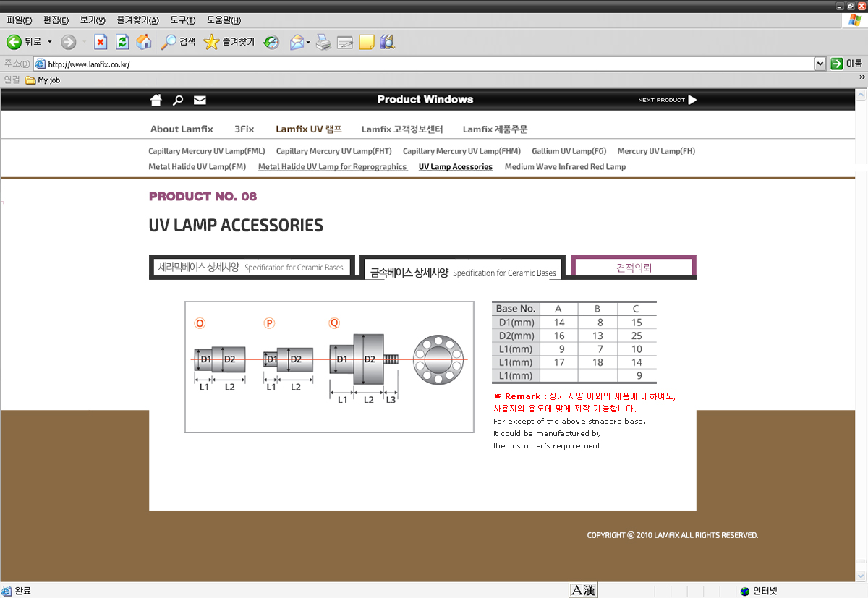Go to NEXT PRODUCT
The height and width of the screenshot is (598, 868).
point(667,100)
